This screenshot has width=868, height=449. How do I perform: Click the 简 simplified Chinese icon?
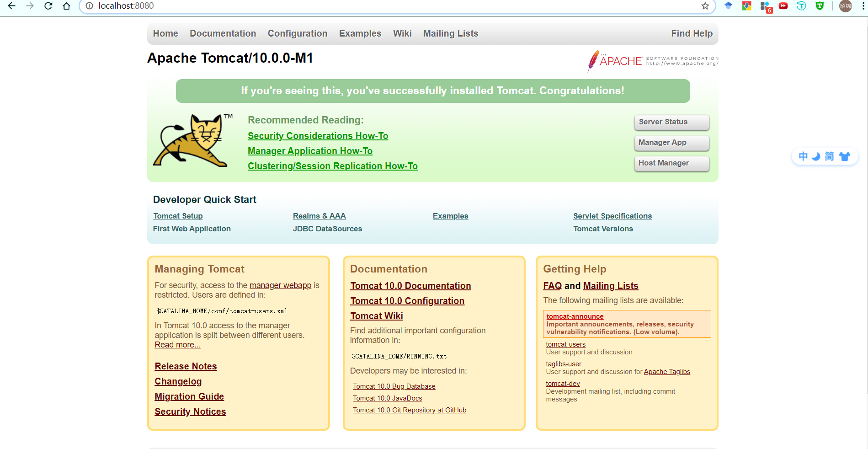click(830, 156)
